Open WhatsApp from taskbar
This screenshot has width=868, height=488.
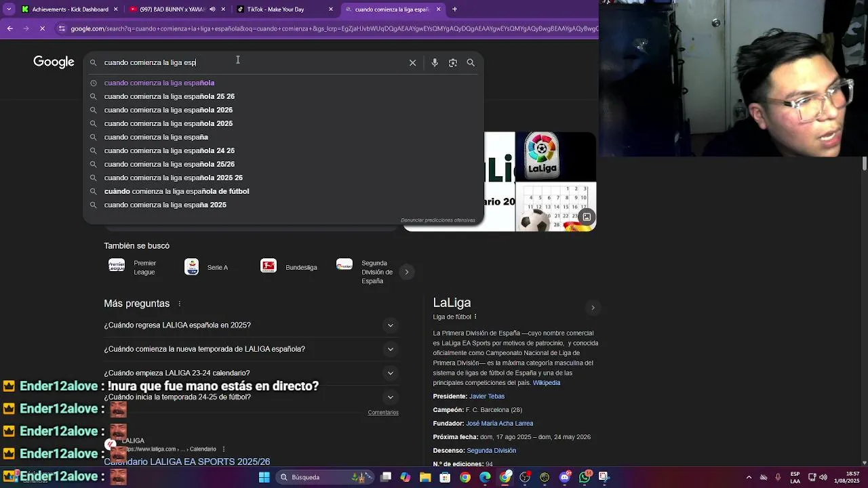tap(585, 477)
